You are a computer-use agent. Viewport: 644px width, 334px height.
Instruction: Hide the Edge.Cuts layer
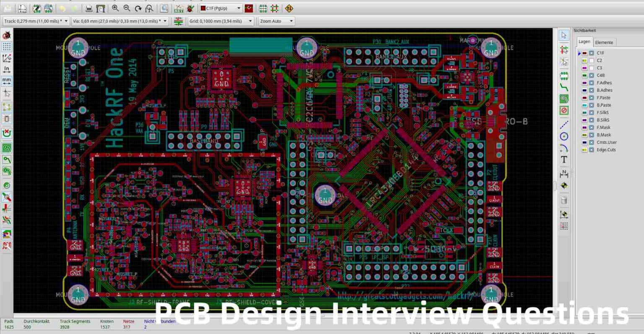591,149
